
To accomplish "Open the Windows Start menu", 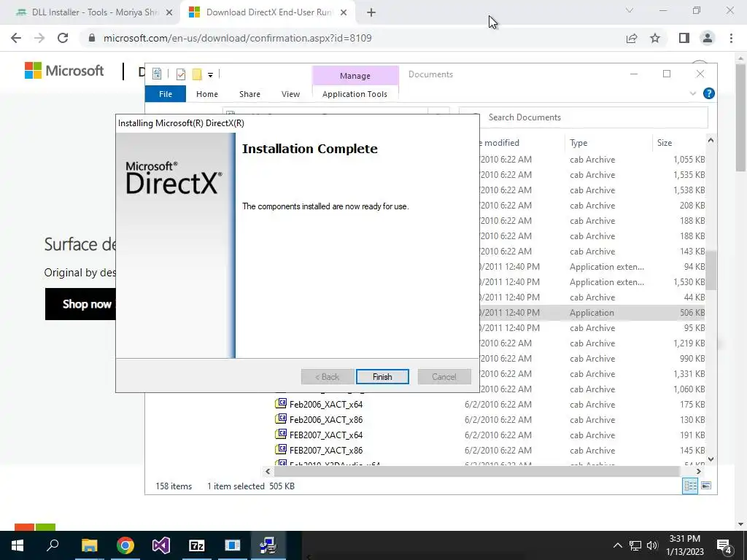I will pyautogui.click(x=18, y=545).
